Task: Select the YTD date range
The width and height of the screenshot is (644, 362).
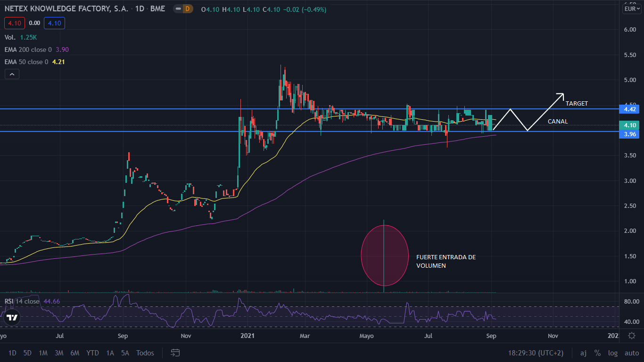Action: (92, 353)
